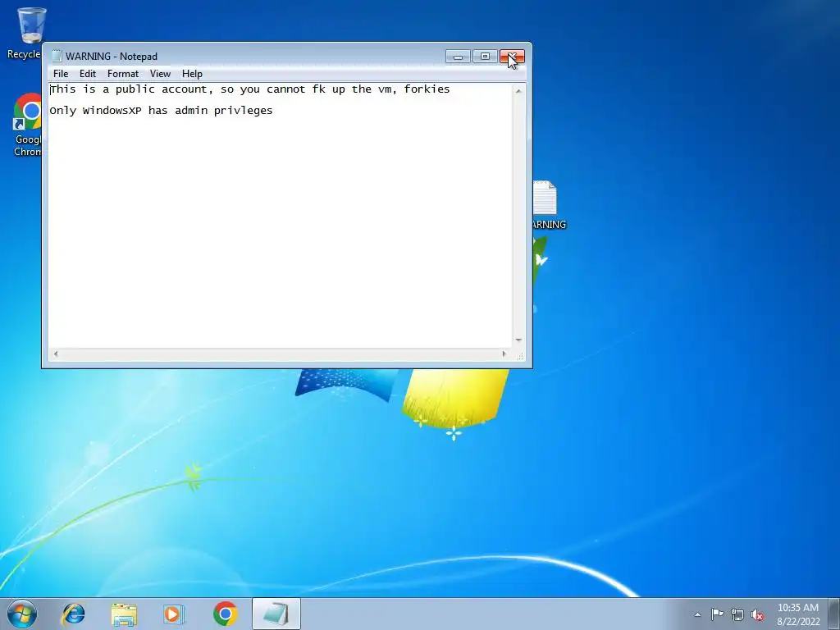The image size is (840, 630).
Task: Open the File menu in Notepad
Action: click(x=61, y=73)
